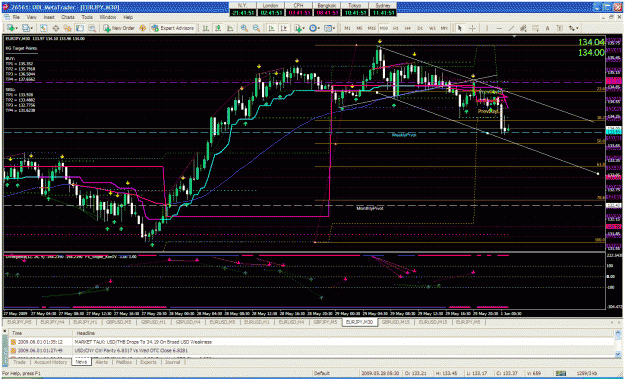
Task: Switch to the GBPUSD,M15 chart tab
Action: coord(395,322)
